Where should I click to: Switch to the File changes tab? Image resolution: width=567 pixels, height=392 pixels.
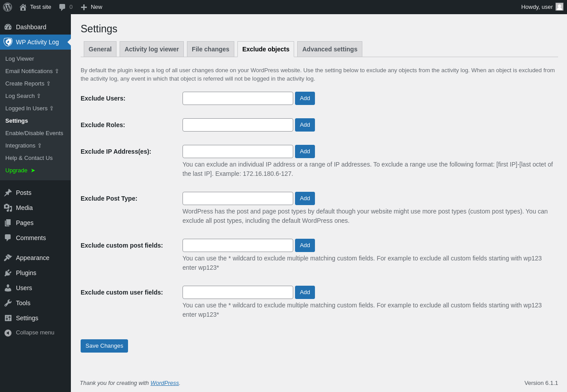click(210, 49)
